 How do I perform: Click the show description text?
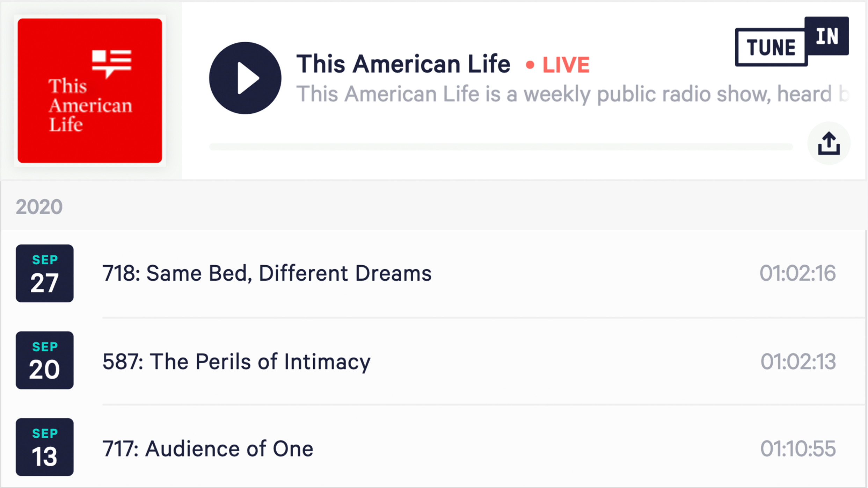tap(572, 94)
